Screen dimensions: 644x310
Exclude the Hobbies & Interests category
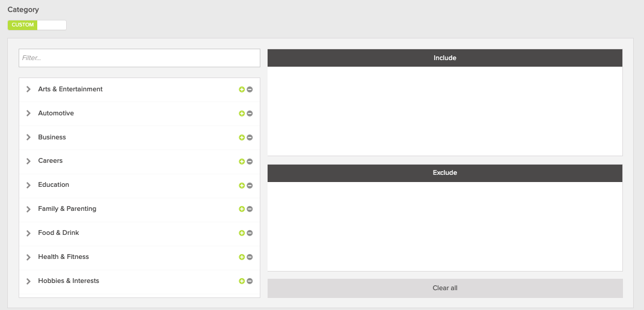[250, 281]
